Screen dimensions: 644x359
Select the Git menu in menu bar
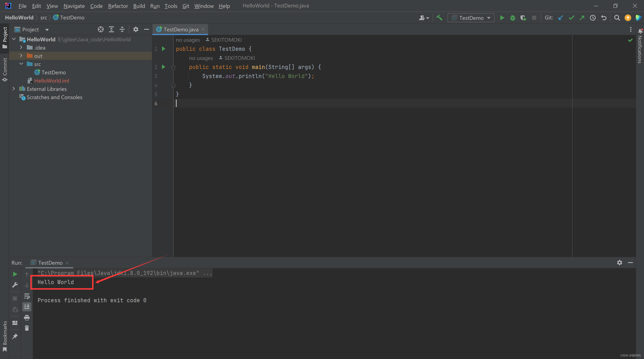coord(185,6)
